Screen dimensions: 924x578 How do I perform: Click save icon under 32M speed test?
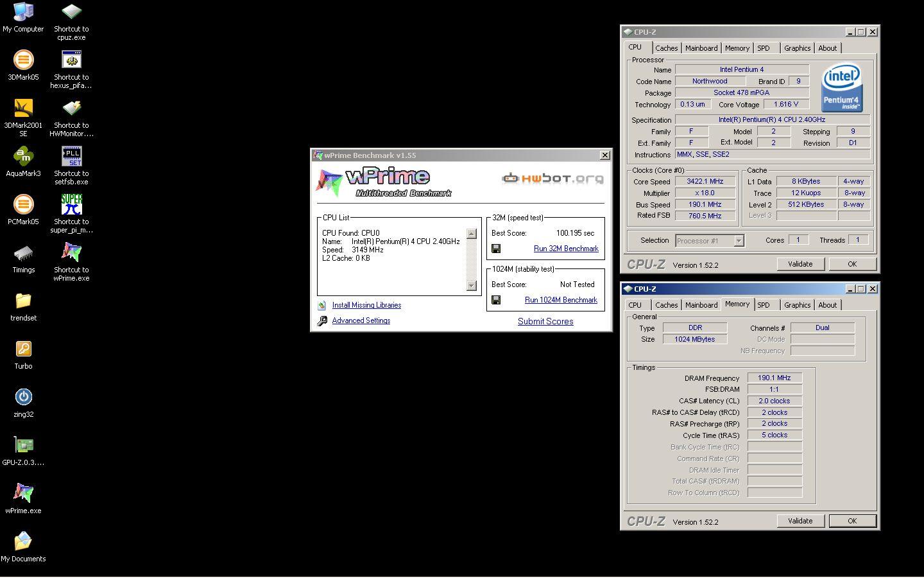pos(496,249)
